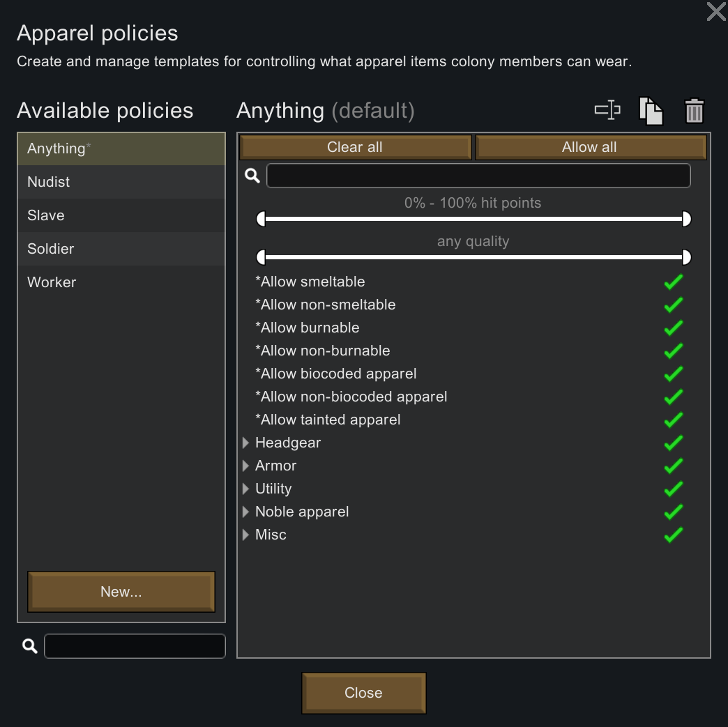The image size is (728, 727).
Task: Toggle Allow smeltable checkmark
Action: click(673, 282)
